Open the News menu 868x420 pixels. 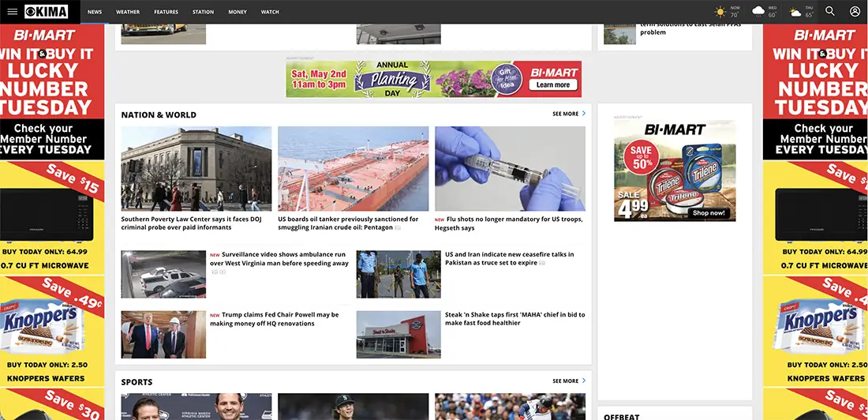coord(95,12)
